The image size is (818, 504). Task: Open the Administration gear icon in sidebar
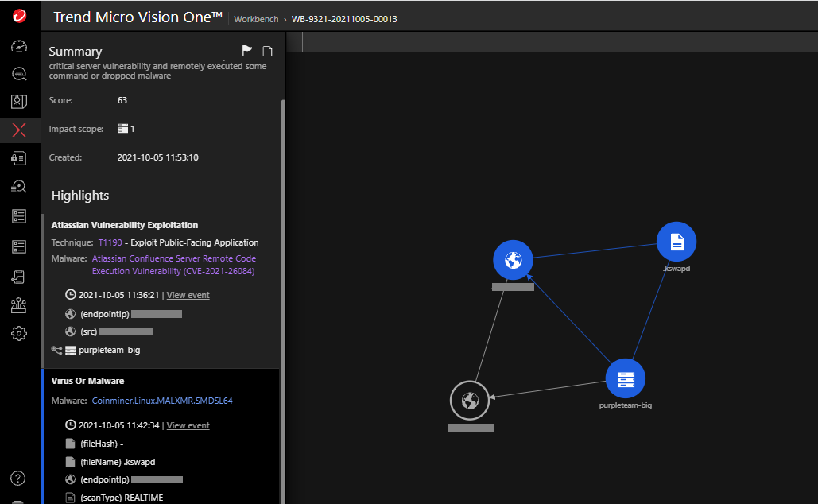click(20, 333)
